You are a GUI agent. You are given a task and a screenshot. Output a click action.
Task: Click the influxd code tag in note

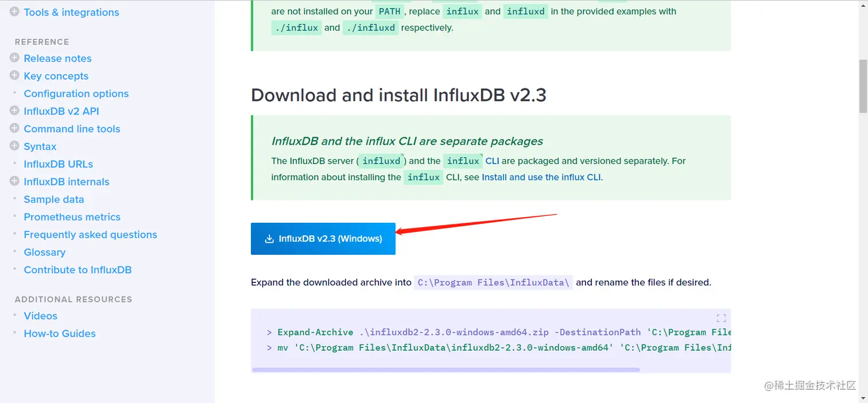point(381,161)
